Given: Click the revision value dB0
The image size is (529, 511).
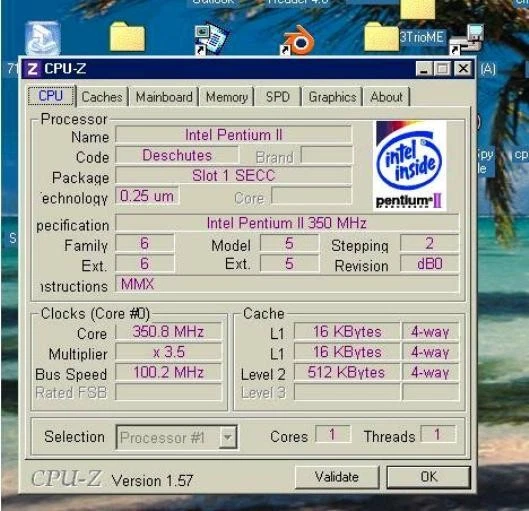Looking at the screenshot, I should pos(429,263).
